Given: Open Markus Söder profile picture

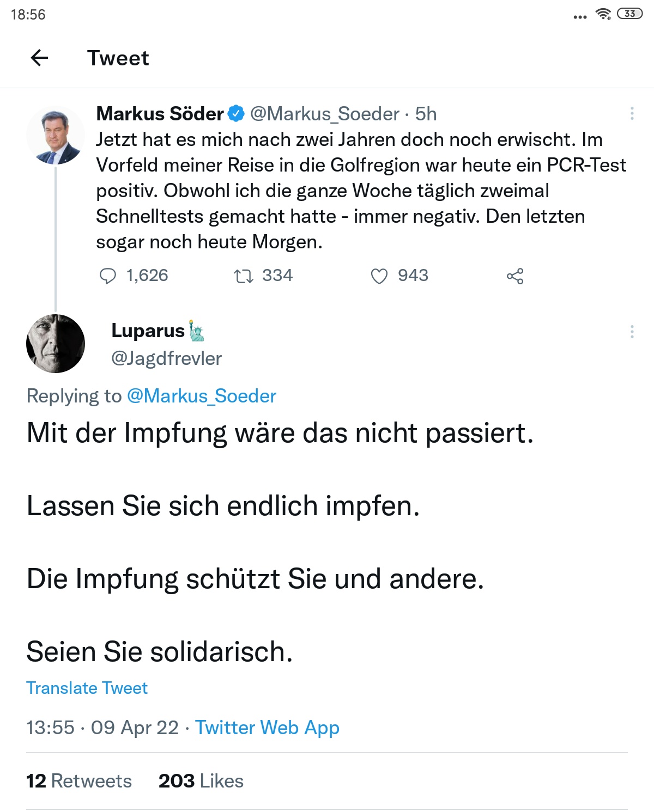Looking at the screenshot, I should click(55, 136).
